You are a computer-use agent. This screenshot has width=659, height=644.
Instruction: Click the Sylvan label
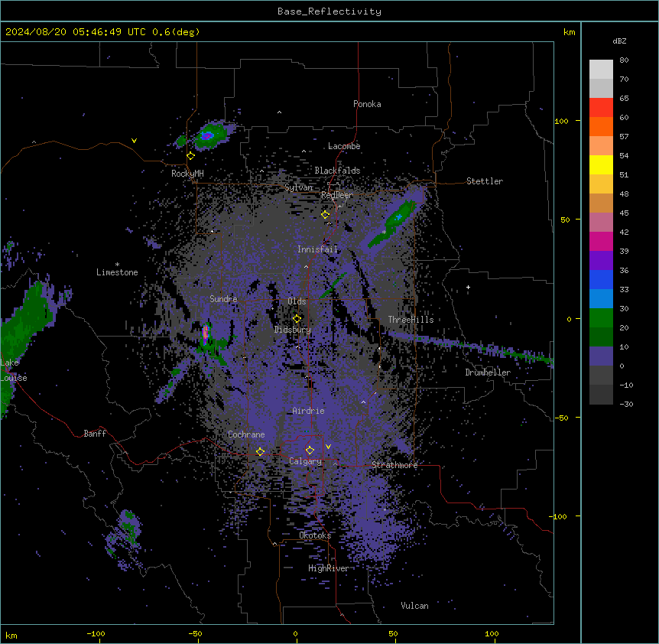click(x=298, y=187)
